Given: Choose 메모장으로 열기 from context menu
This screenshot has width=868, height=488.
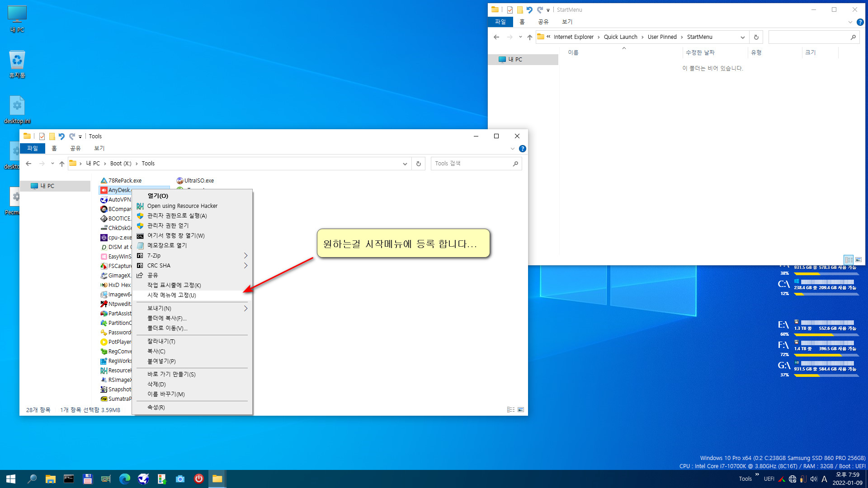Looking at the screenshot, I should point(192,245).
